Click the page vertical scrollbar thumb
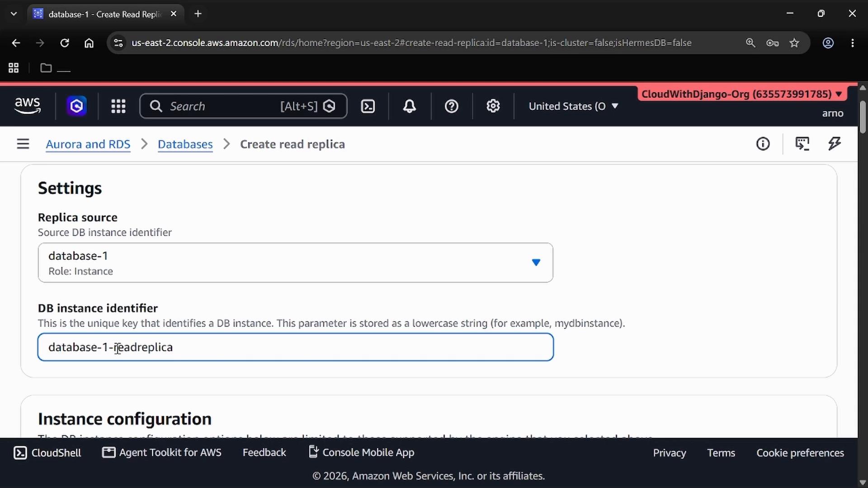The image size is (868, 488). pyautogui.click(x=863, y=117)
